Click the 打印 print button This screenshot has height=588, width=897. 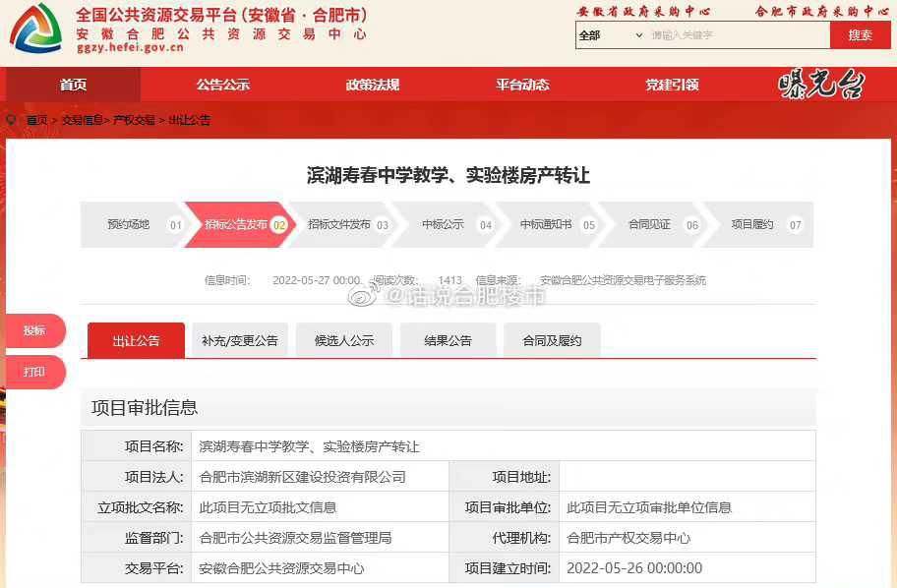click(x=32, y=373)
